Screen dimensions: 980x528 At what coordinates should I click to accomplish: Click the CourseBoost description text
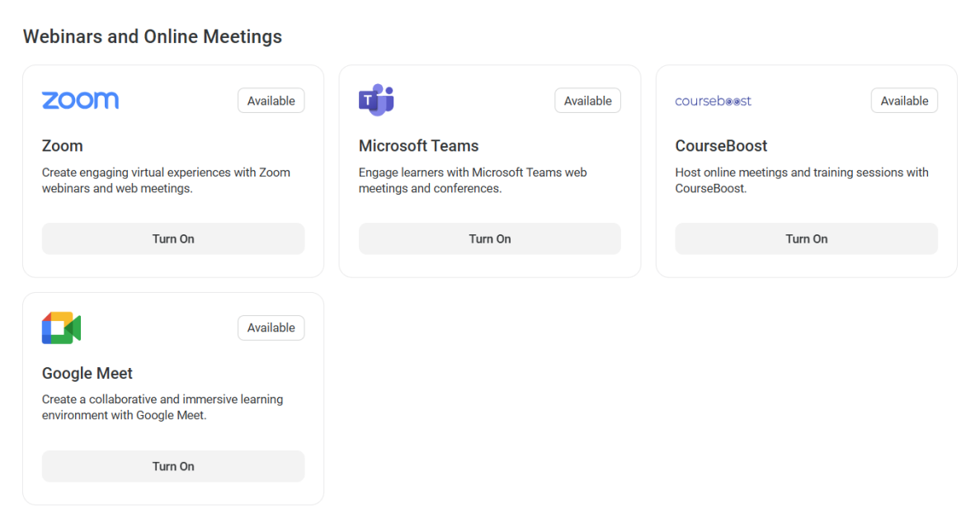802,180
